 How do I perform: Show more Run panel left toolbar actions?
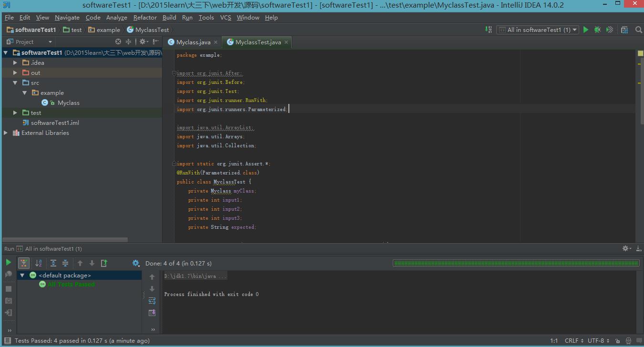click(10, 330)
